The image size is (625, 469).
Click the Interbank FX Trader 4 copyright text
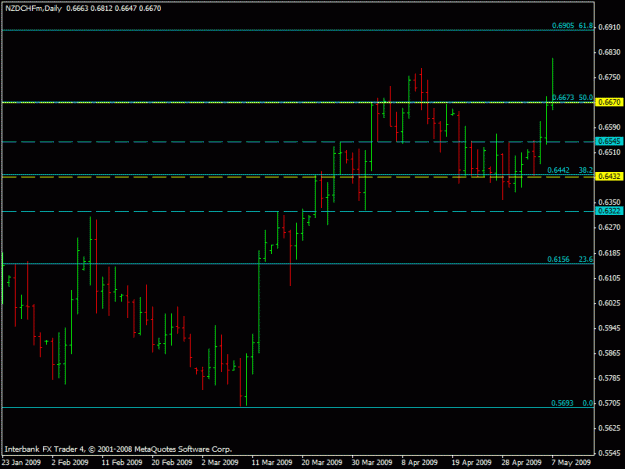pos(118,449)
